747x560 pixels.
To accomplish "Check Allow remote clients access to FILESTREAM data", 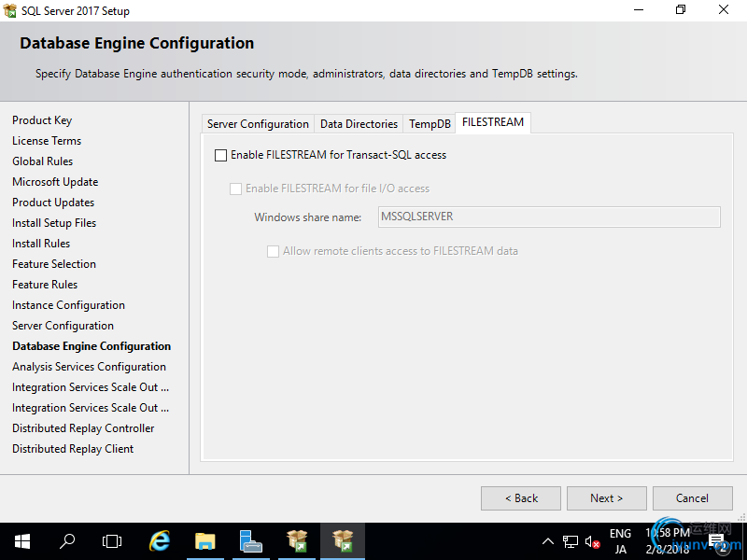I will (x=273, y=251).
